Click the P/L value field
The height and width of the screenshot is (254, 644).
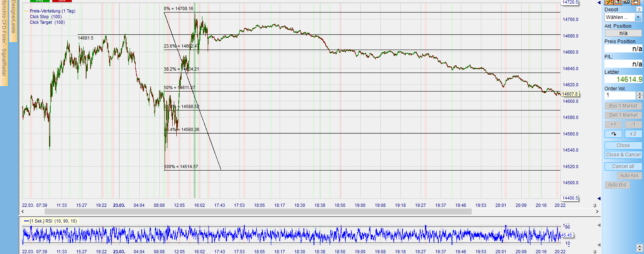623,64
